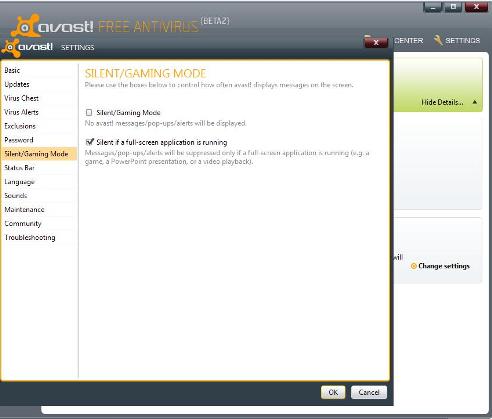Screen dimensions: 492x419
Task: Close the settings dialog with the red X
Action: pyautogui.click(x=376, y=42)
